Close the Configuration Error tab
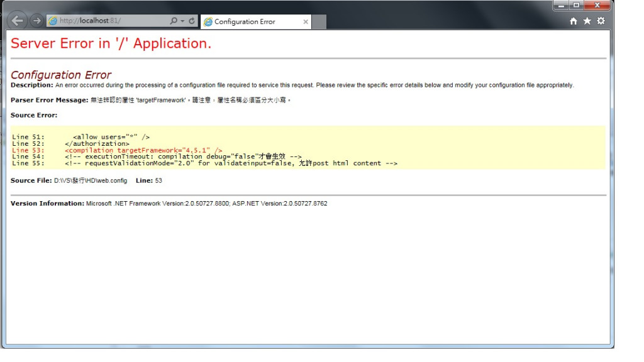The image size is (644, 362). pyautogui.click(x=306, y=22)
